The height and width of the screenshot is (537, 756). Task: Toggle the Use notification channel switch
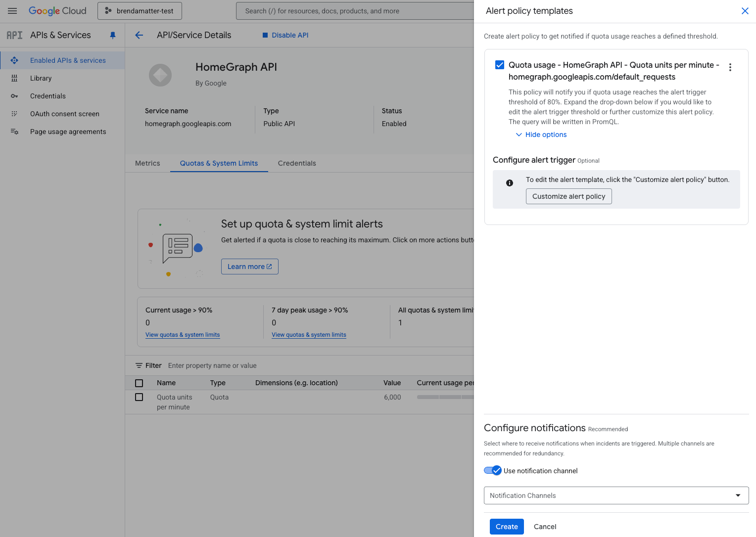coord(493,471)
